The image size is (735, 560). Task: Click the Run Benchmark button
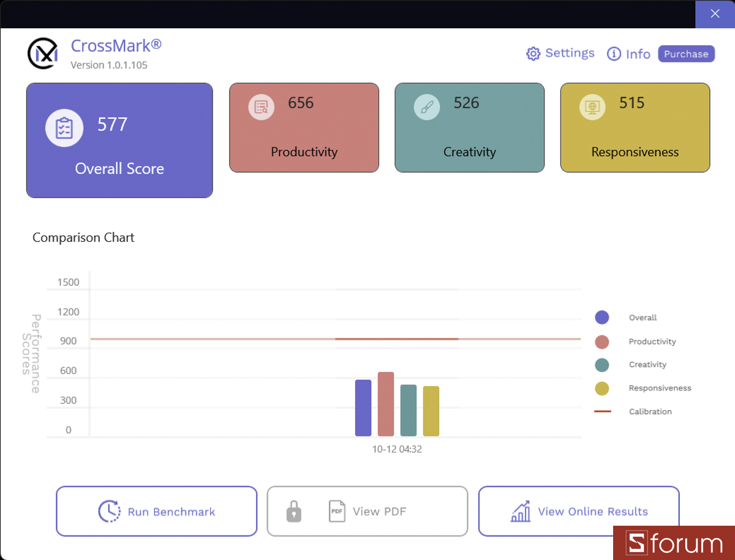coord(157,511)
